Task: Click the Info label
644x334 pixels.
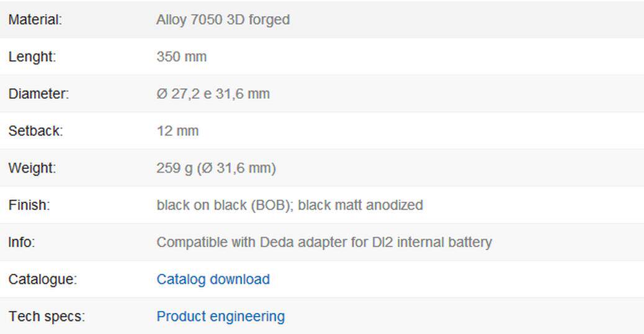Action: [x=22, y=242]
